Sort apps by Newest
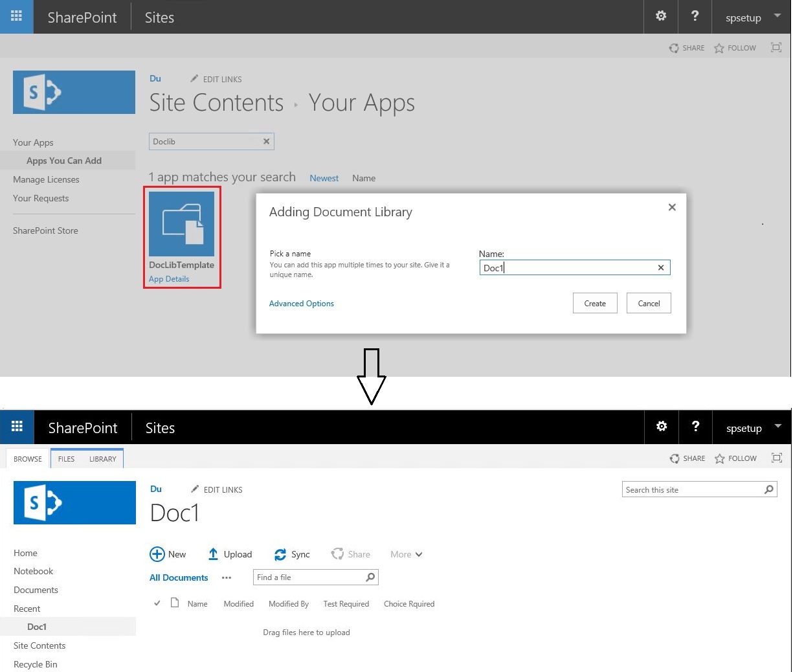 (324, 178)
